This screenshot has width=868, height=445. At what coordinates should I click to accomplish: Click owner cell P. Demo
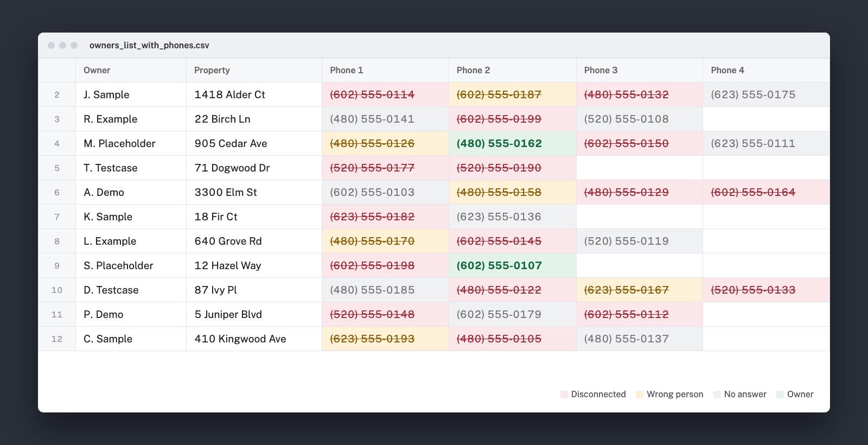click(x=131, y=314)
